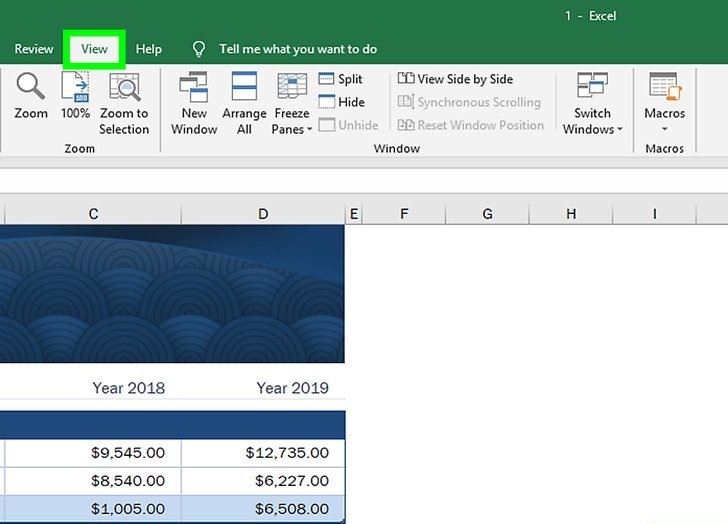
Task: Click the Arrange All icon
Action: click(x=244, y=87)
